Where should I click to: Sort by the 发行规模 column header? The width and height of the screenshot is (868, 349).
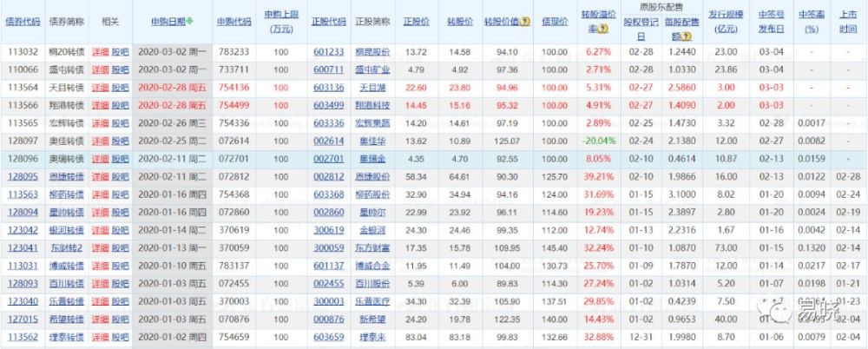coord(726,23)
